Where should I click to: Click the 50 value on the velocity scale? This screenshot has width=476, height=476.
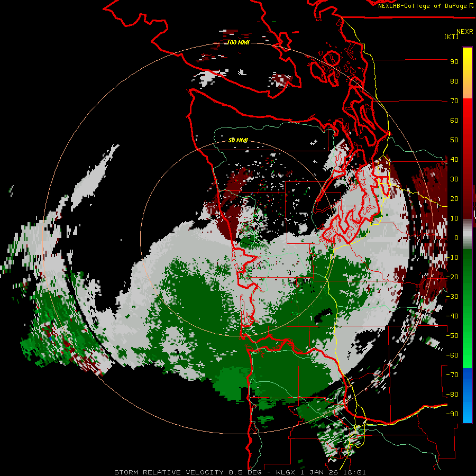[454, 140]
